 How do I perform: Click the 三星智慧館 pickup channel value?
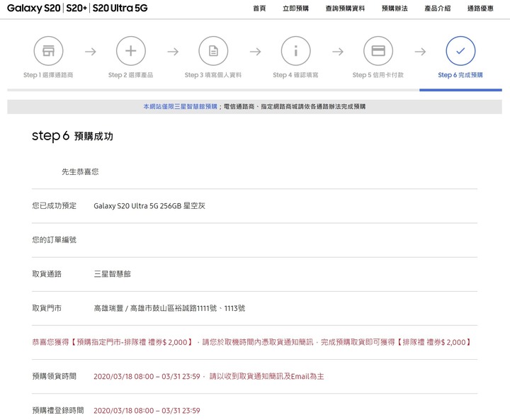click(112, 274)
